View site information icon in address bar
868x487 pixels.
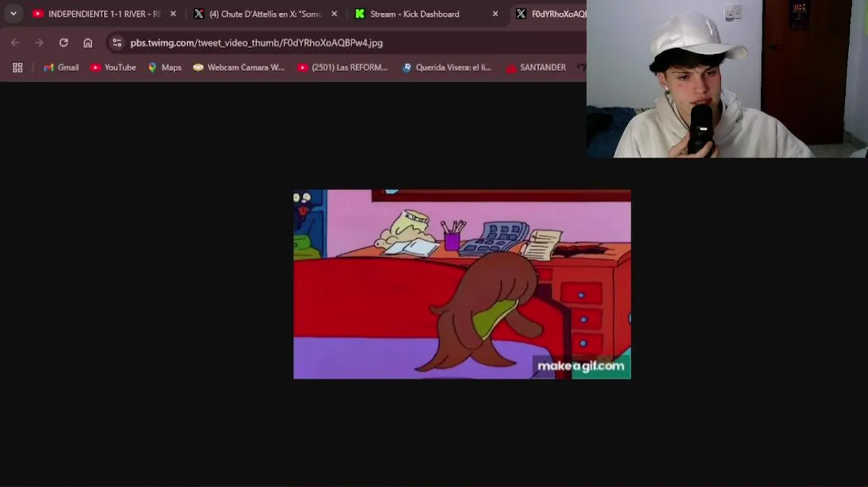(x=117, y=43)
